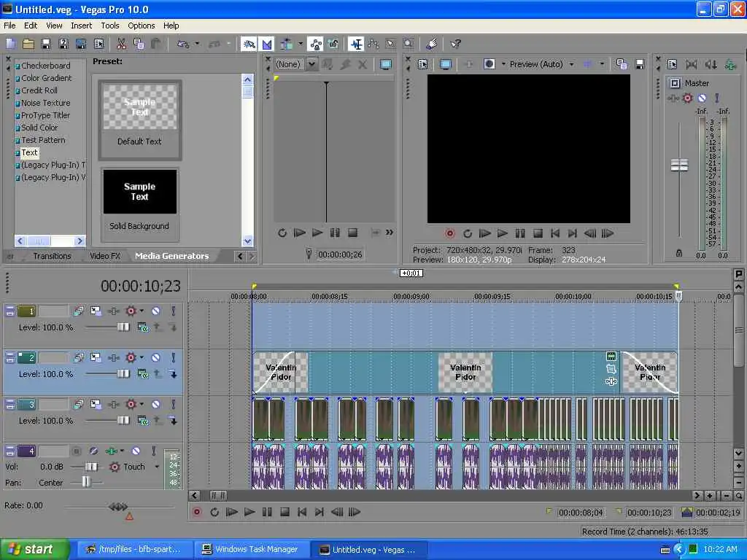This screenshot has height=560, width=747.
Task: Open the Options menu
Action: click(x=141, y=26)
